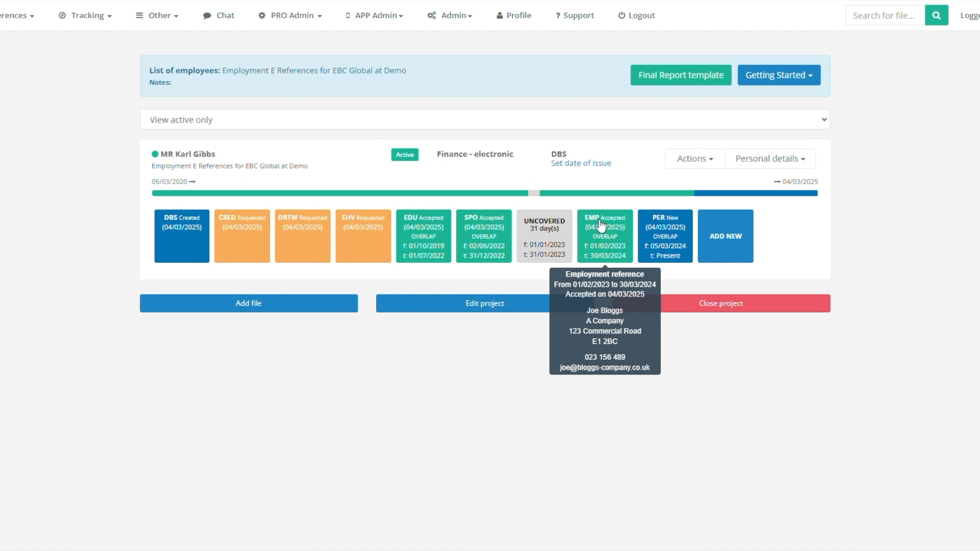Click the Finance - electronic label
Image resolution: width=980 pixels, height=551 pixels.
(x=475, y=154)
